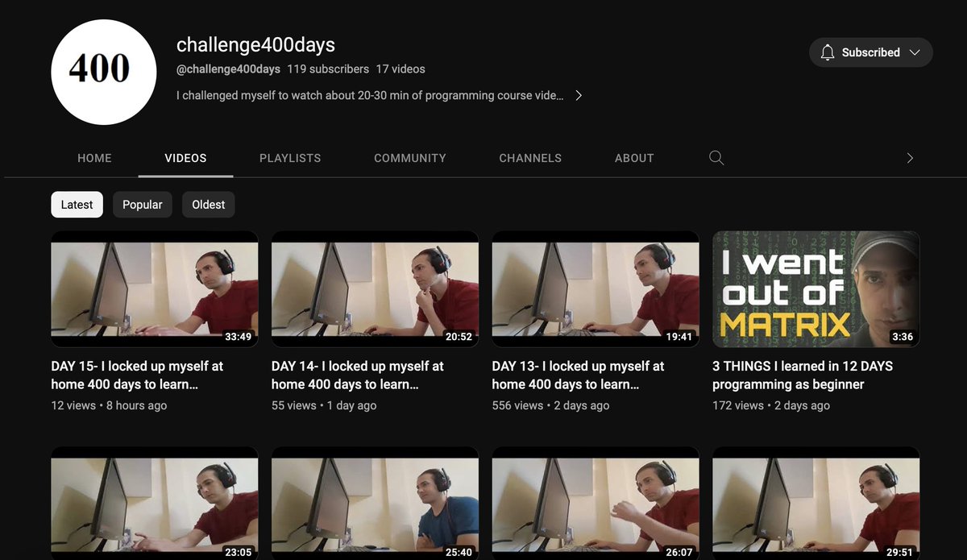Open channel search

[x=716, y=158]
